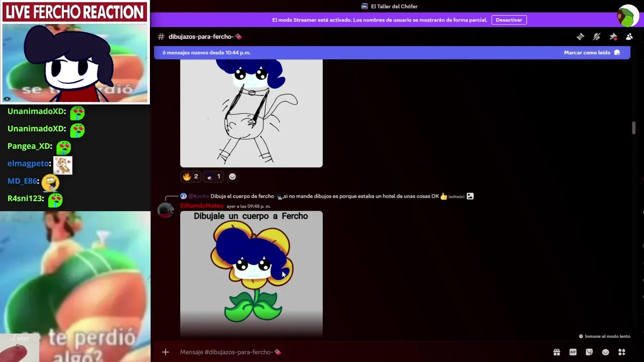The width and height of the screenshot is (644, 362).
Task: Click the Inmune al modo lento label
Action: point(607,336)
